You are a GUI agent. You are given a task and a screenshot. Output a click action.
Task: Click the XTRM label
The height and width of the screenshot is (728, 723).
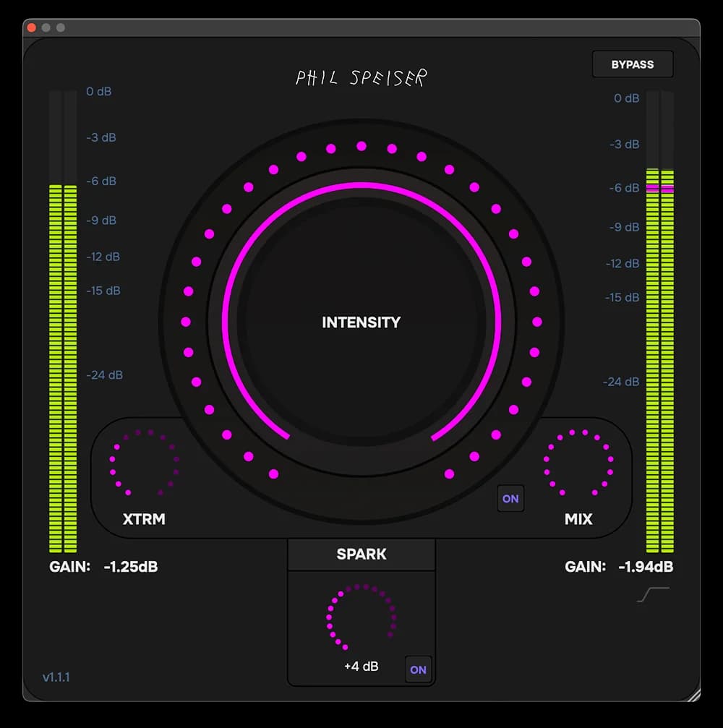pos(144,518)
